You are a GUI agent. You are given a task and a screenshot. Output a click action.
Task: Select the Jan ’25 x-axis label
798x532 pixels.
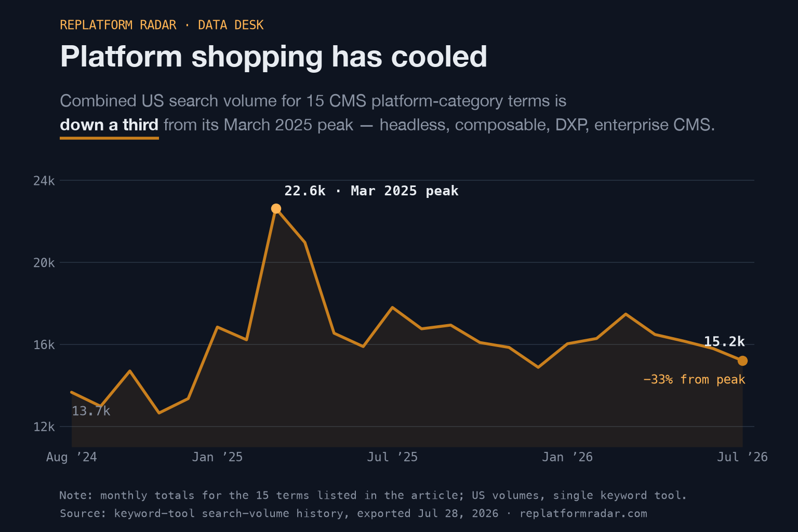pos(217,457)
